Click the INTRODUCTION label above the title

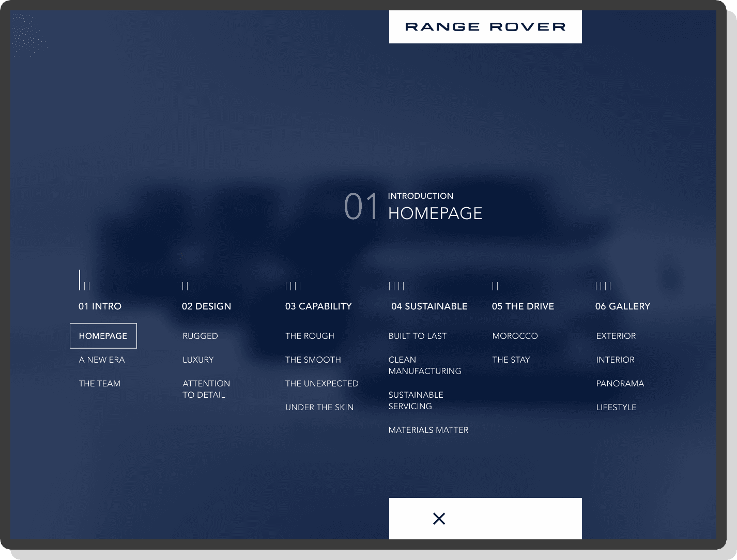pos(421,196)
